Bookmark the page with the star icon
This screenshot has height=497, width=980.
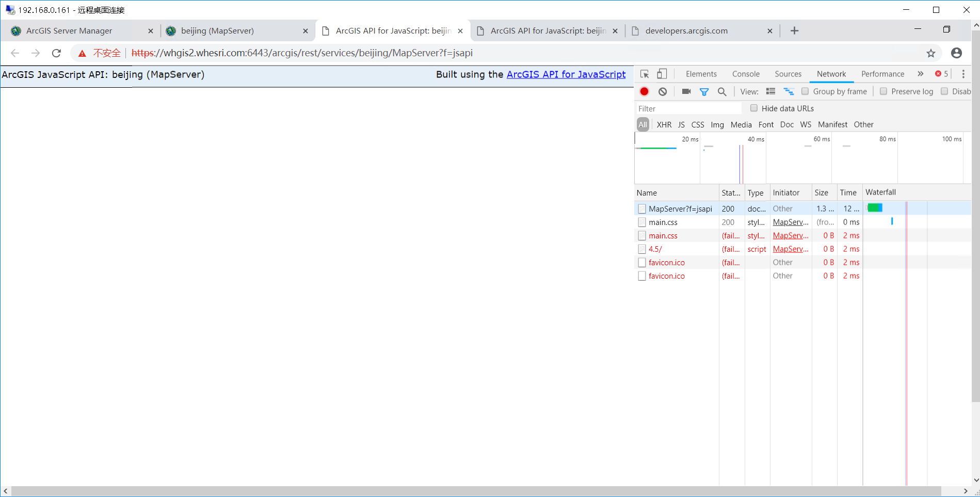[x=930, y=53]
